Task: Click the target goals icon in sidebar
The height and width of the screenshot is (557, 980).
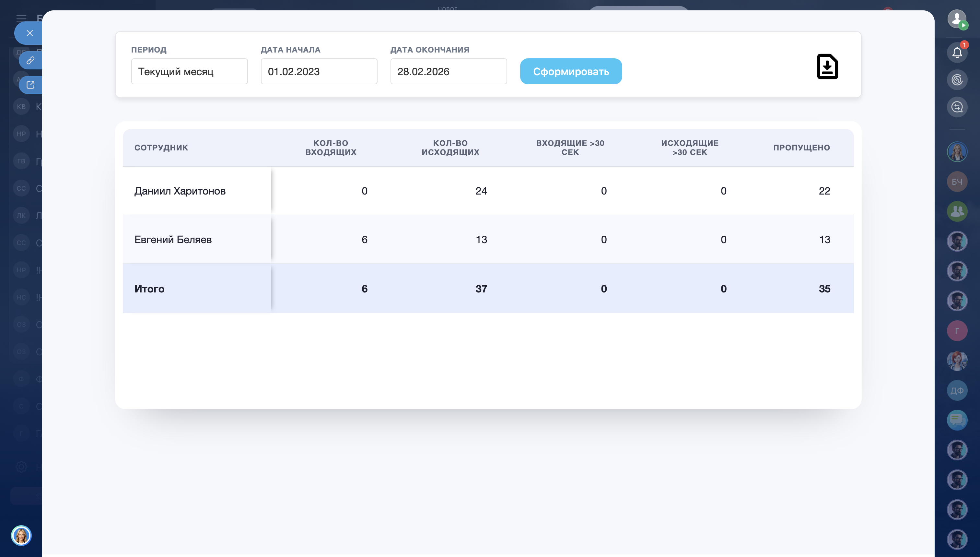Action: pyautogui.click(x=957, y=80)
